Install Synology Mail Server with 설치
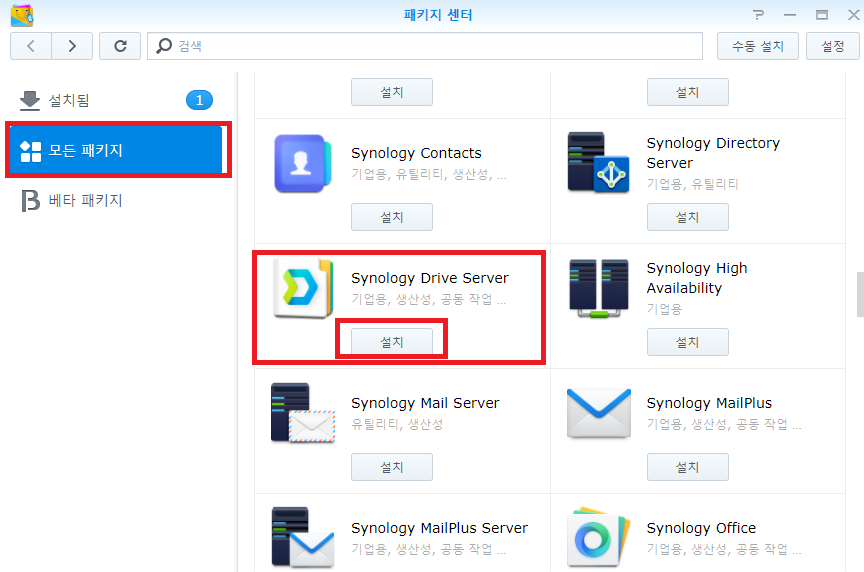Image resolution: width=864 pixels, height=572 pixels. click(392, 467)
